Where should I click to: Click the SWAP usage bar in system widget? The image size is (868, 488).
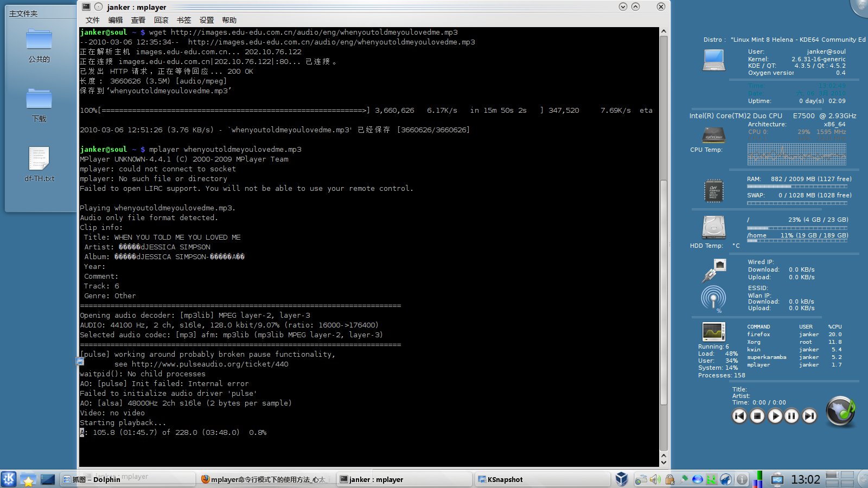tap(797, 203)
